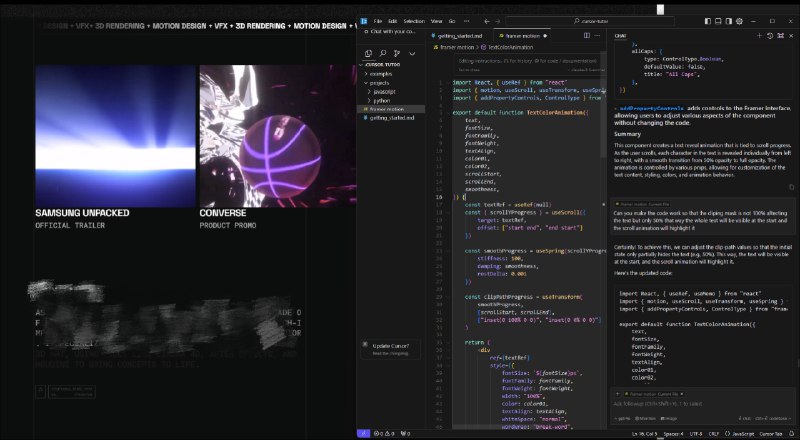Screen dimensions: 800x440
Task: Click the Ask followup chat input
Action: pos(702,404)
